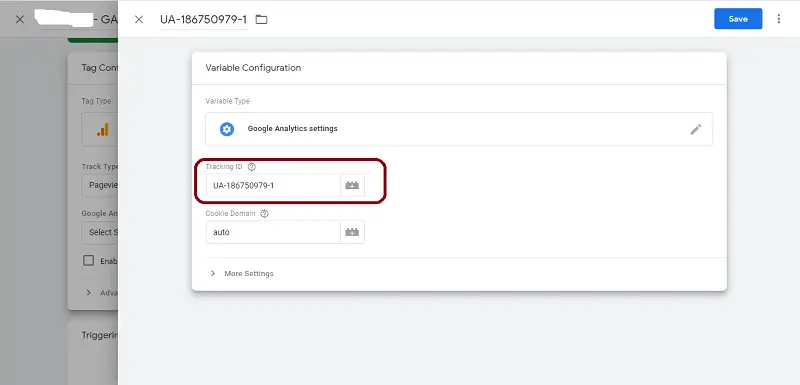This screenshot has height=385, width=800.
Task: Open the Track Type dropdown in background tag
Action: [x=100, y=185]
